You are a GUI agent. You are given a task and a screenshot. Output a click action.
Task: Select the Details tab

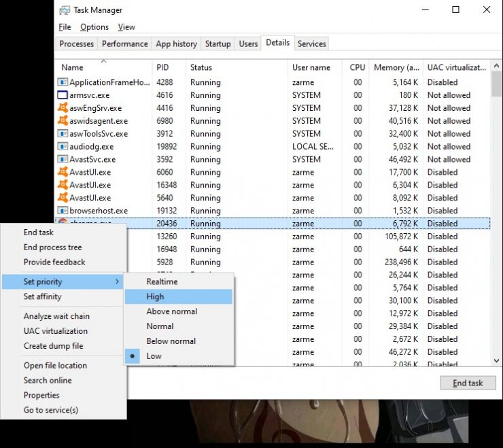[278, 43]
